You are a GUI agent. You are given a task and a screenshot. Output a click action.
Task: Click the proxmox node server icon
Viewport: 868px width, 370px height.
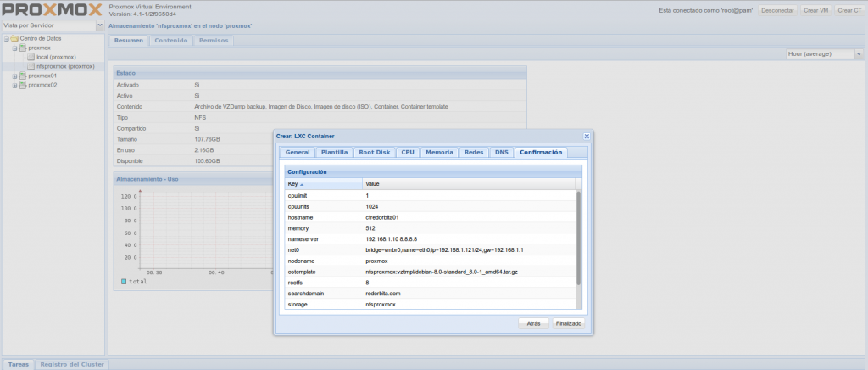pos(22,48)
